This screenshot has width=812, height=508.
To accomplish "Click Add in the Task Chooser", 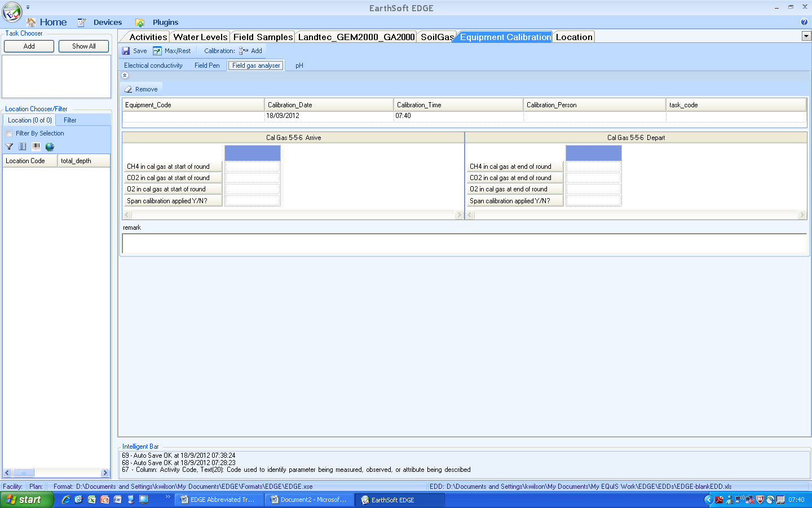I will coord(29,46).
